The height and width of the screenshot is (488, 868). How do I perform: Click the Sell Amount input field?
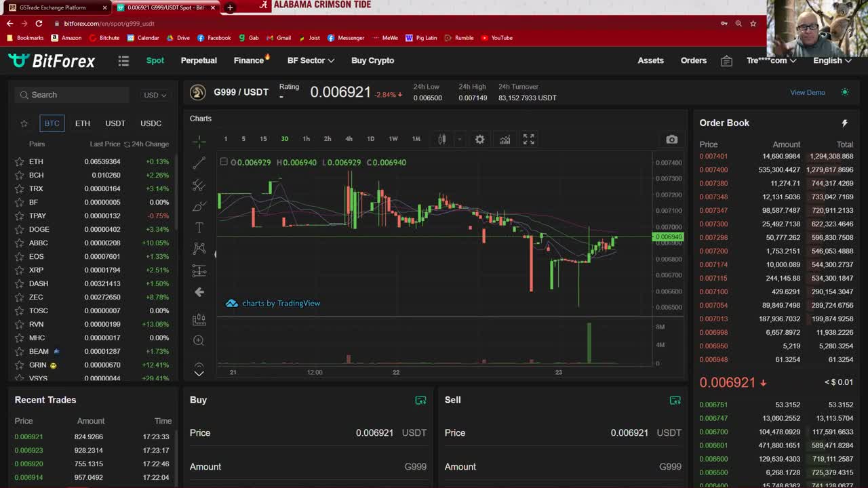tap(564, 466)
